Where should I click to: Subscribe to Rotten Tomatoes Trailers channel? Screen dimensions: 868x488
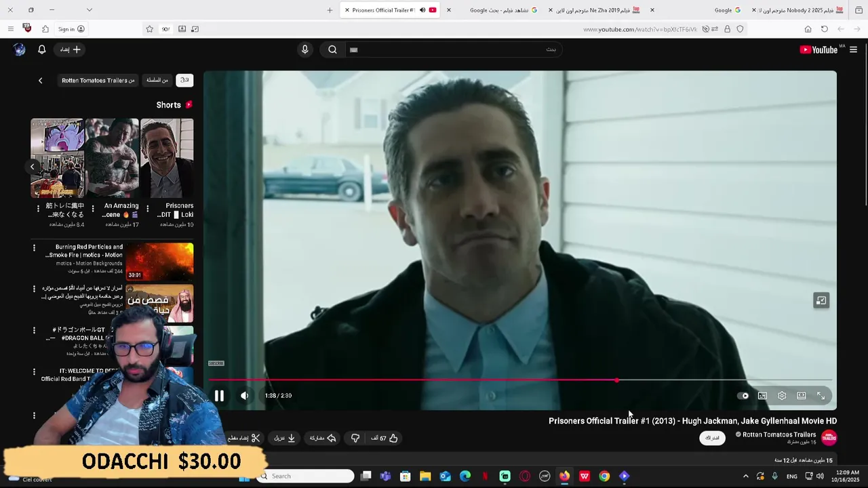pyautogui.click(x=712, y=438)
